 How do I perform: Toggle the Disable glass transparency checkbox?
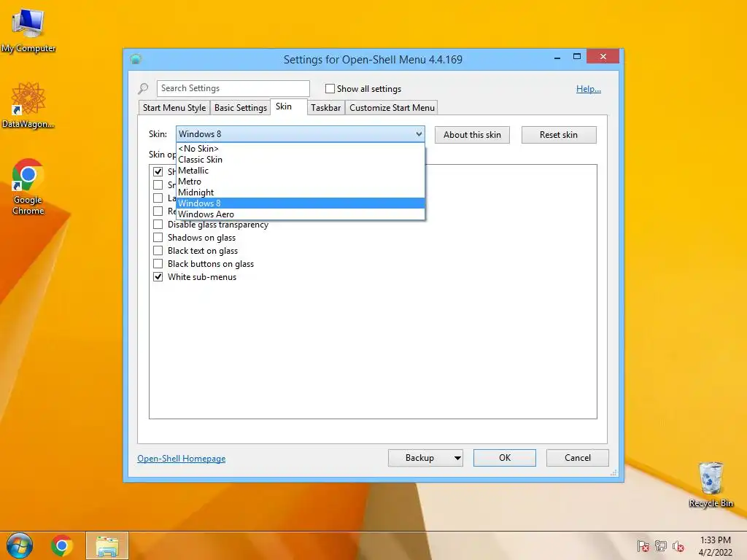point(158,225)
